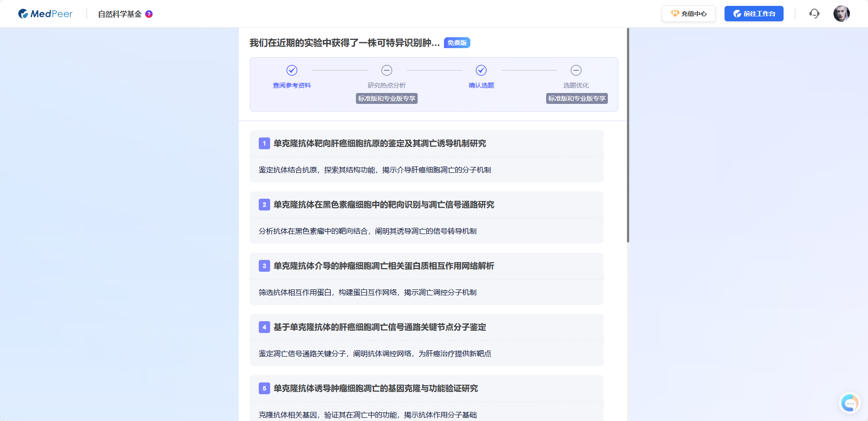Click 标准版和专业版专享 tag under 研究热点分析
This screenshot has width=868, height=421.
tap(387, 98)
